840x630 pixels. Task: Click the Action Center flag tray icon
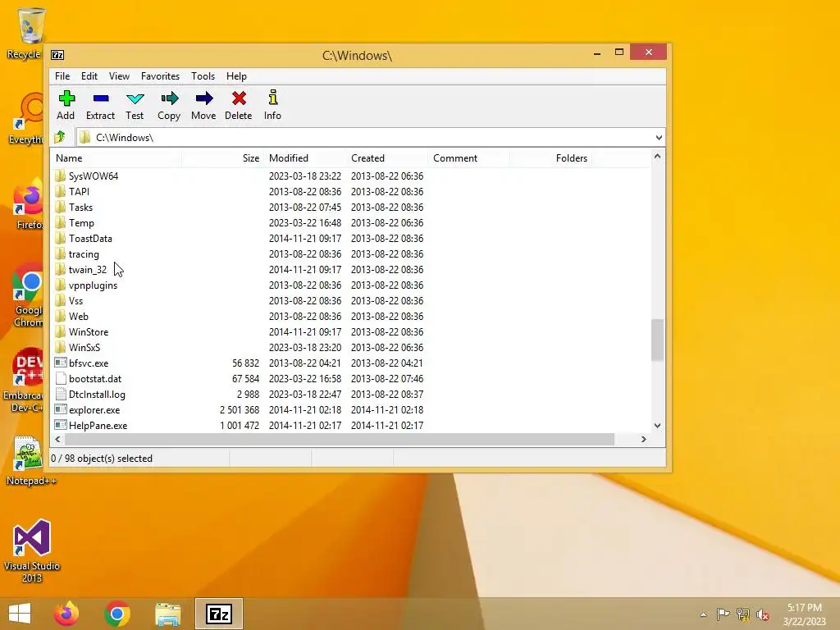pyautogui.click(x=723, y=614)
